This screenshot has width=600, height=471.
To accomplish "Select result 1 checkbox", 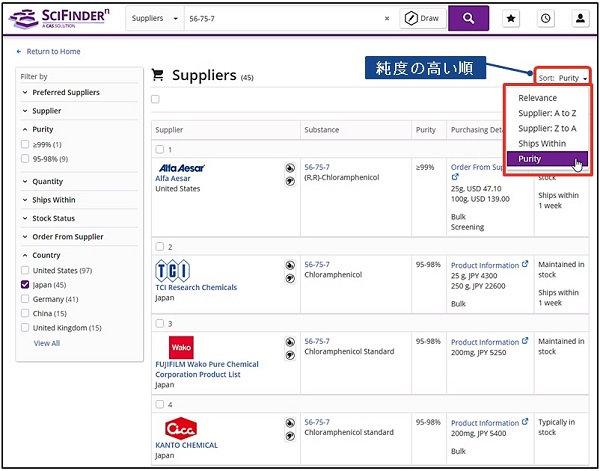I will coord(160,149).
